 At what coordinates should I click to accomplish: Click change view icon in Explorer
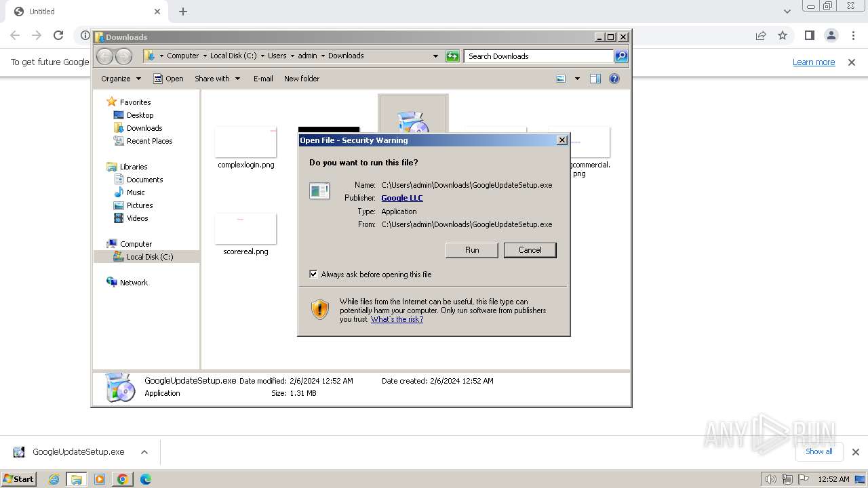point(561,79)
